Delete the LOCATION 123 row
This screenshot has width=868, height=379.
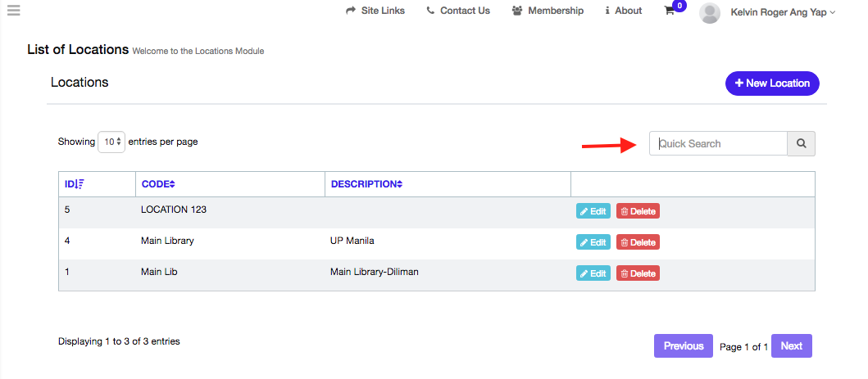[x=638, y=211]
